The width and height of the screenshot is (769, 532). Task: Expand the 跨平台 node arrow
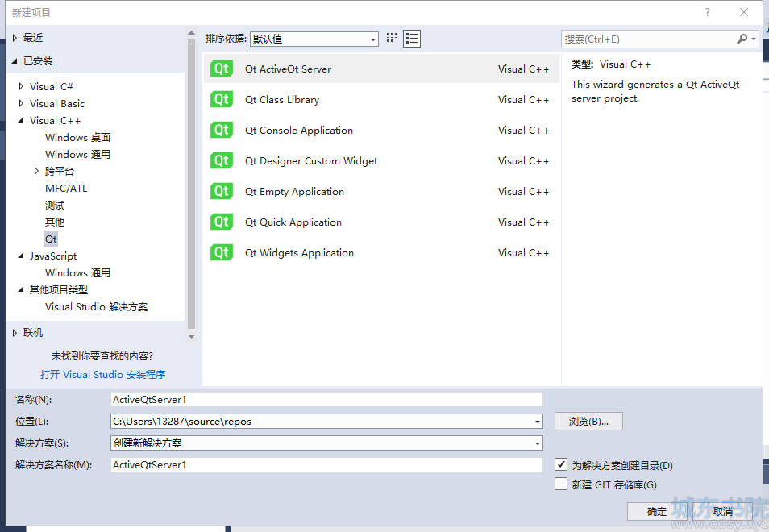36,171
